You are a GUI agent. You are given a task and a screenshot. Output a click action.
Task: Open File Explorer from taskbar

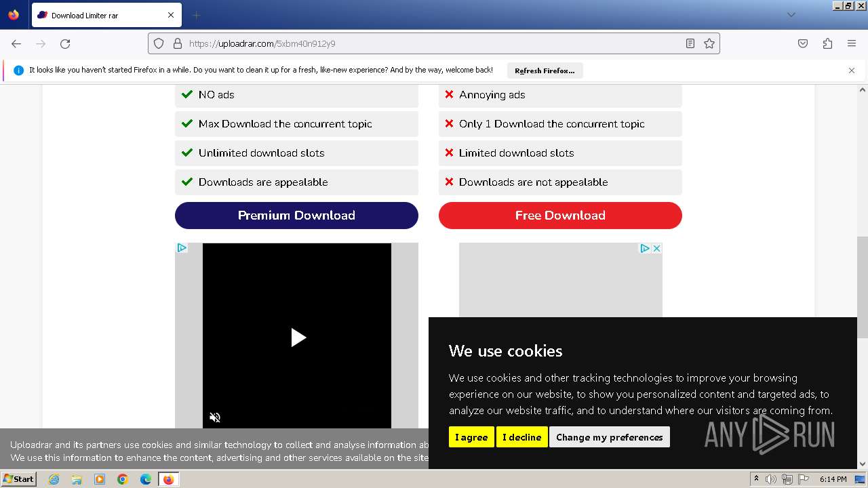pyautogui.click(x=77, y=479)
